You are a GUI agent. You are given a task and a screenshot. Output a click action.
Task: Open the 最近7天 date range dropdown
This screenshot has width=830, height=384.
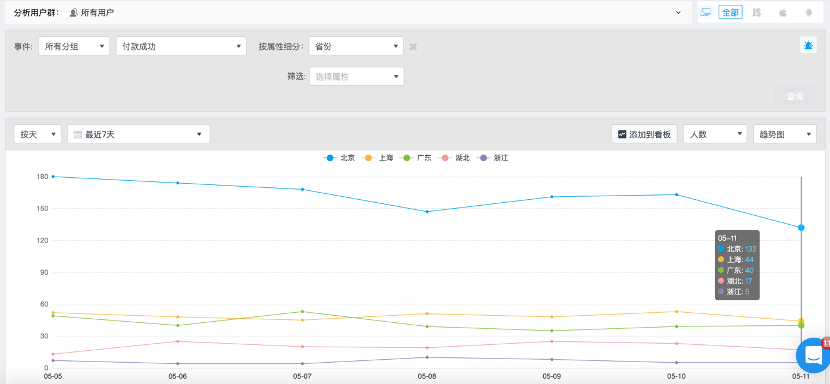click(139, 134)
